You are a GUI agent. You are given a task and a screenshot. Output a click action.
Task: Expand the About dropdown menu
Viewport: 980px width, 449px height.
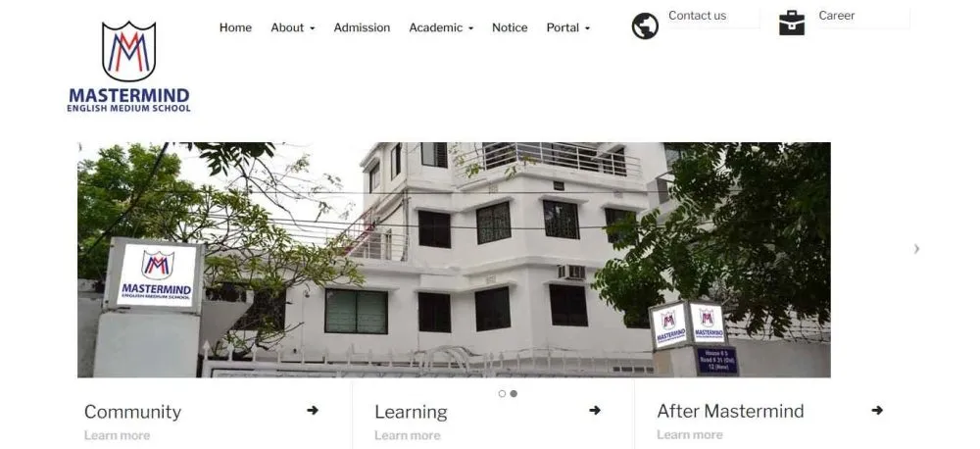292,27
